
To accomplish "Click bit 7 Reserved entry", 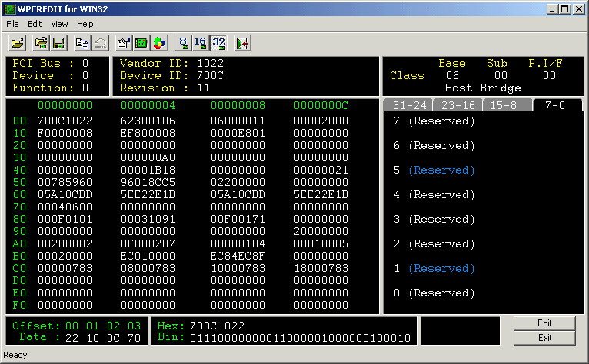I will click(x=441, y=121).
